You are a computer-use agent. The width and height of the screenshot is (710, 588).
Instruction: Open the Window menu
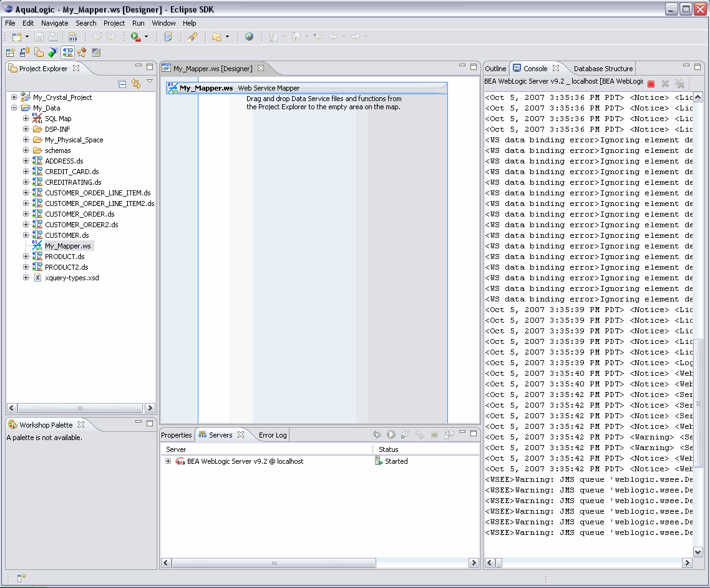(x=163, y=23)
